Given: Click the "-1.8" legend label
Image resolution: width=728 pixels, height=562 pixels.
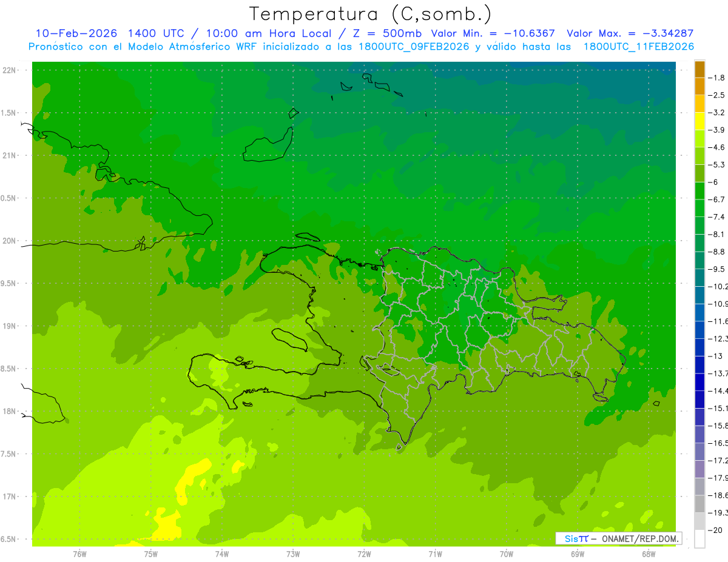Looking at the screenshot, I should [716, 78].
